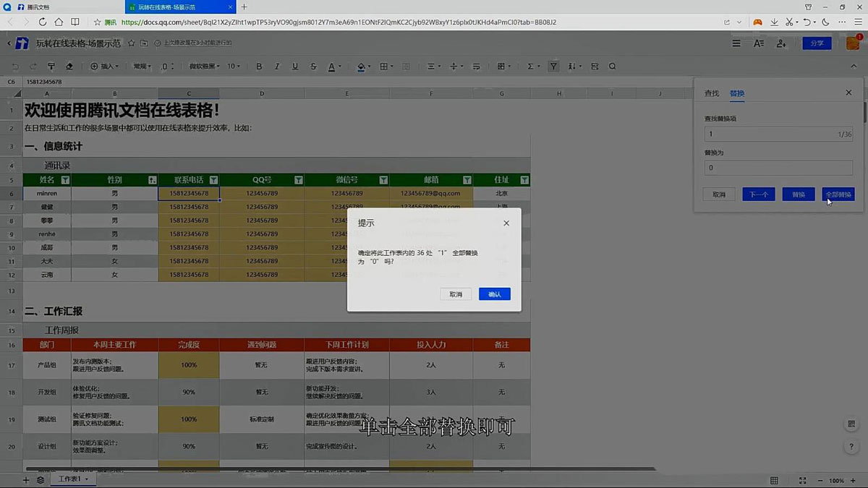Click the A text format header icon

[x=759, y=43]
